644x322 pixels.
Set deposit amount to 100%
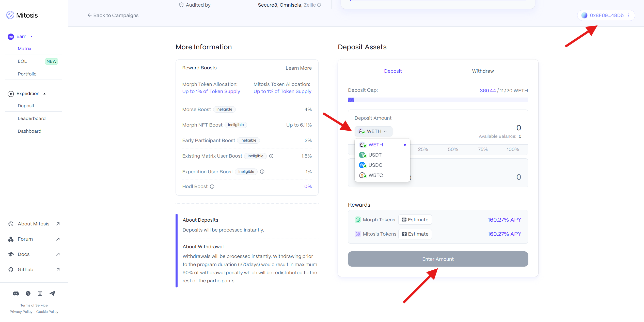pos(513,149)
